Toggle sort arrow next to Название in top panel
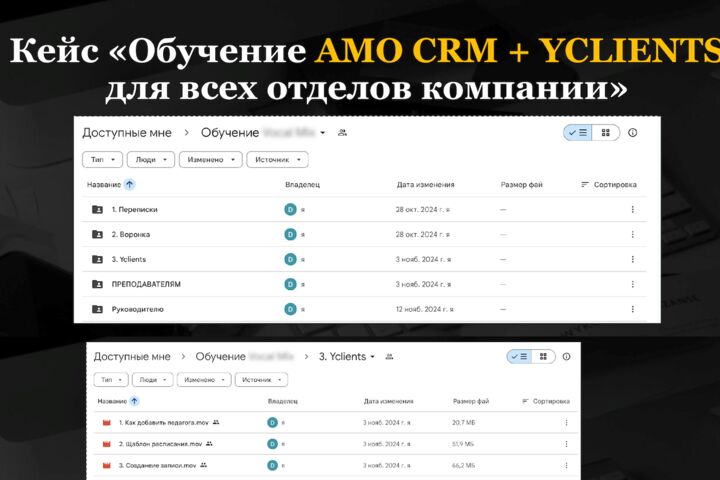This screenshot has width=720, height=480. pos(129,185)
